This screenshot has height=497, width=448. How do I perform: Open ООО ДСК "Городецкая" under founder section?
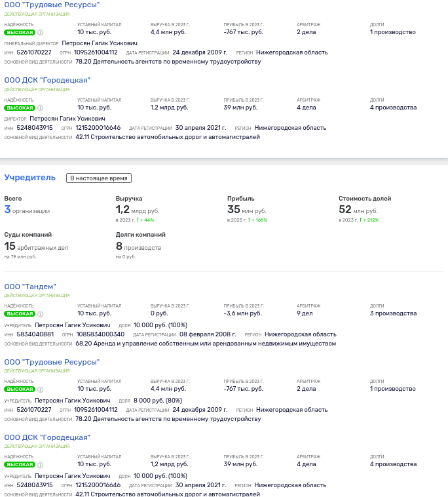(x=47, y=437)
